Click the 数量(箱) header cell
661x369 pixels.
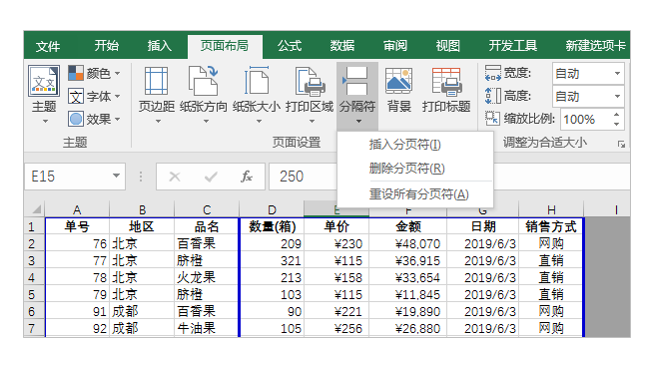(x=272, y=227)
